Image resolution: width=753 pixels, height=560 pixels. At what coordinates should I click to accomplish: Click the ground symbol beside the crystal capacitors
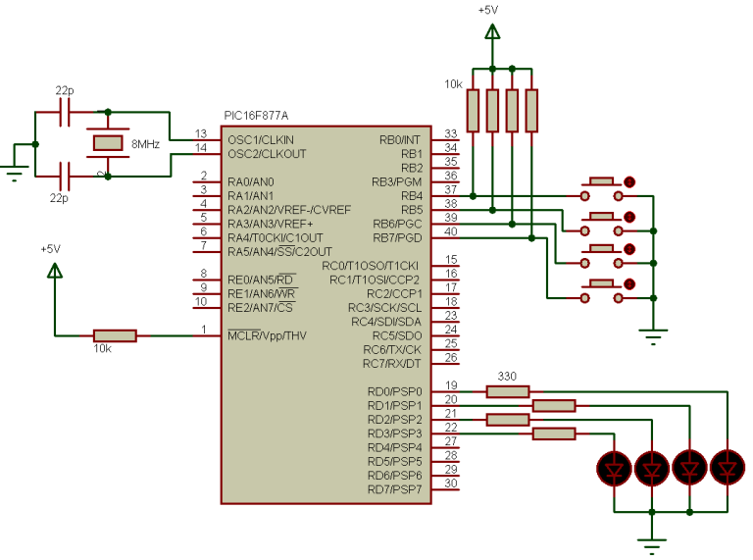(x=15, y=173)
